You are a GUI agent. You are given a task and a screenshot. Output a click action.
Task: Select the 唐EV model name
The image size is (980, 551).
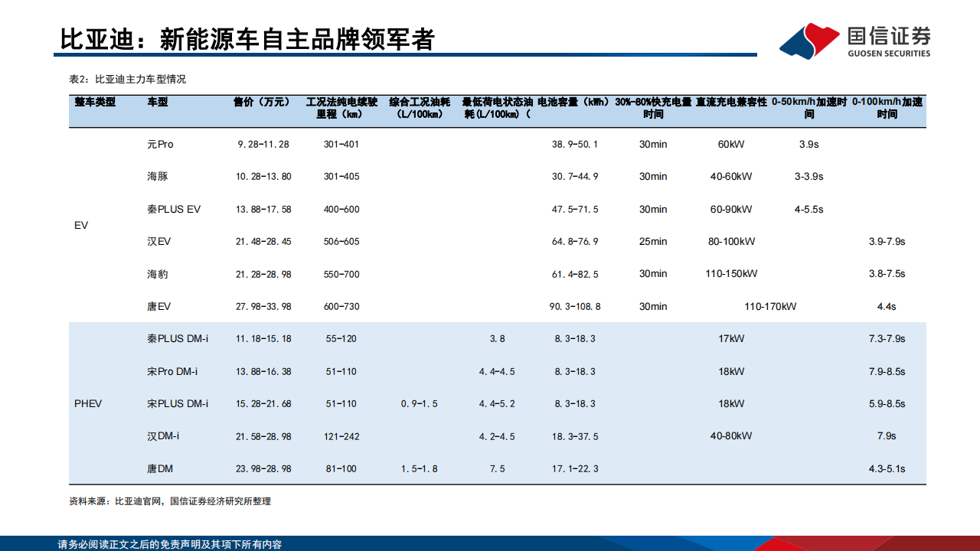click(158, 306)
